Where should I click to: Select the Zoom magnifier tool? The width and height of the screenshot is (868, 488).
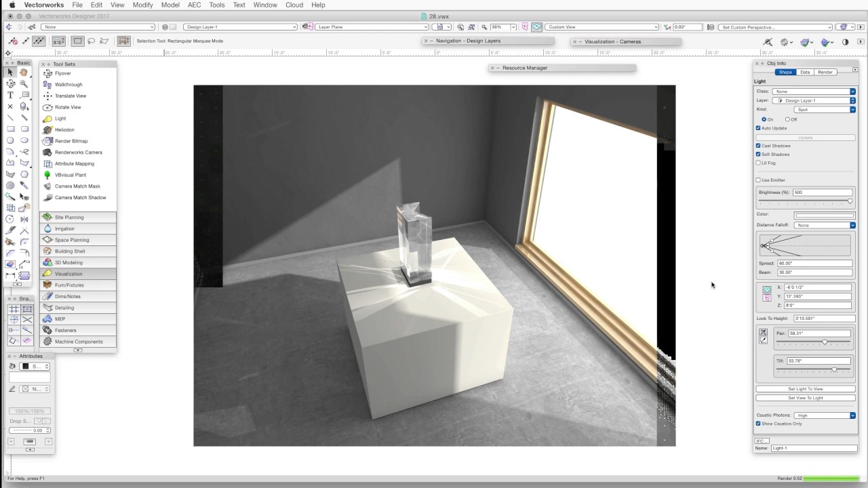point(24,84)
